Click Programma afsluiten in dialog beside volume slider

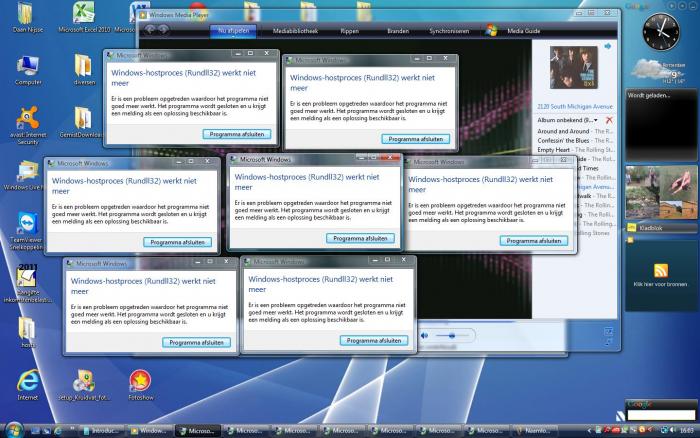[x=374, y=341]
